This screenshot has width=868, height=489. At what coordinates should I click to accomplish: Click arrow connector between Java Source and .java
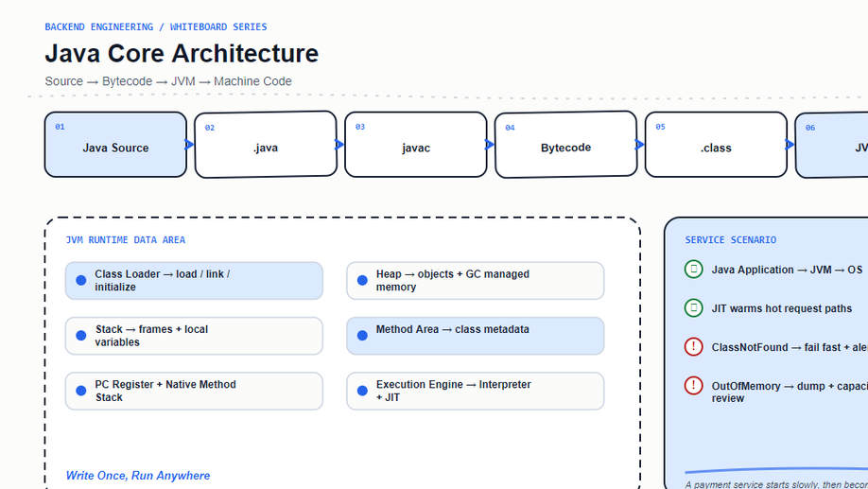(x=189, y=145)
